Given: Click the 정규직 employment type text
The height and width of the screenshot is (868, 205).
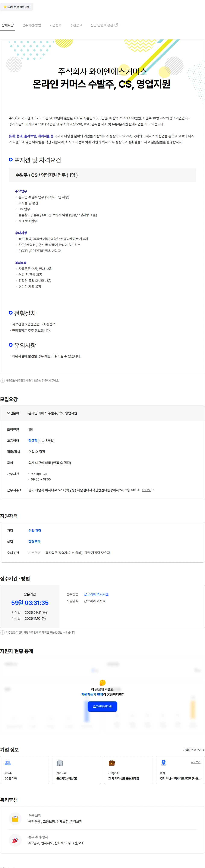Looking at the screenshot, I should tap(33, 441).
